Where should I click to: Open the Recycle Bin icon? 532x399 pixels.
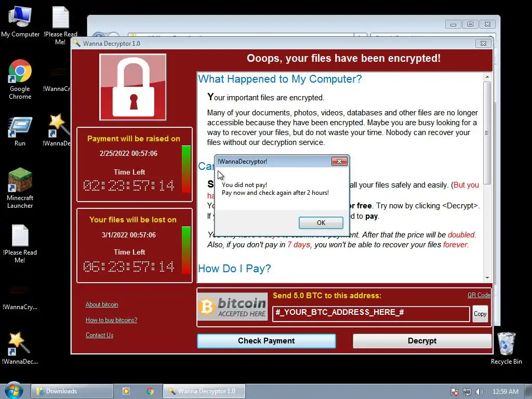pyautogui.click(x=506, y=348)
